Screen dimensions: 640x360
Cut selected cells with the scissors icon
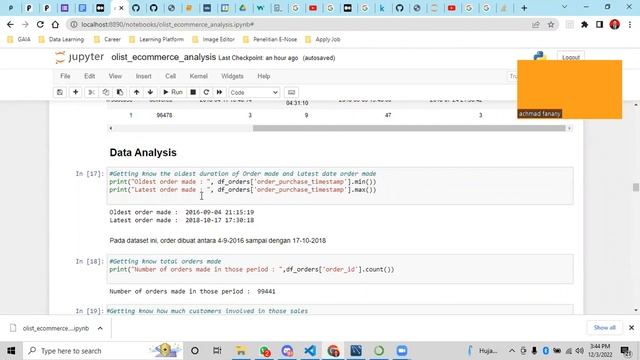click(91, 92)
